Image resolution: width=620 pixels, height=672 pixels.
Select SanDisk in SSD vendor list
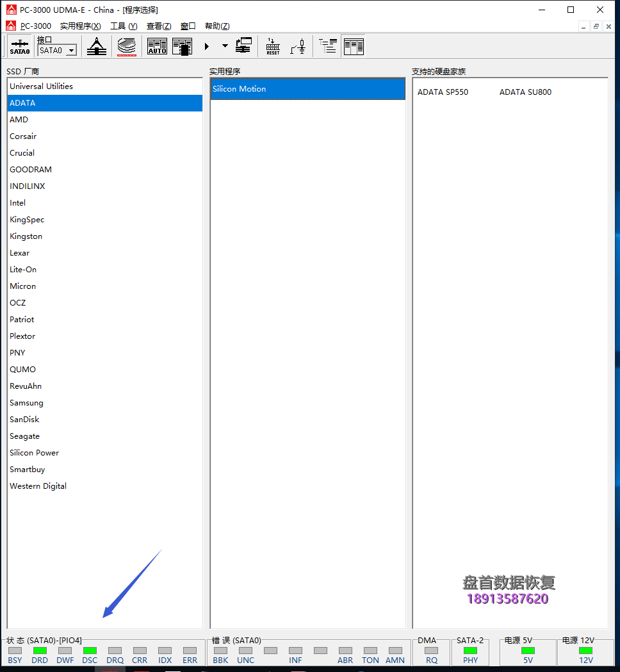pyautogui.click(x=105, y=420)
